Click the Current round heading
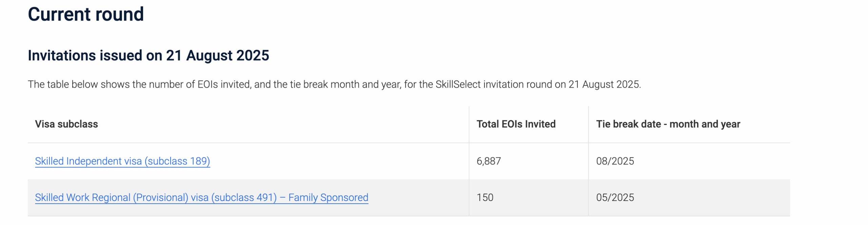868x225 pixels. 86,14
